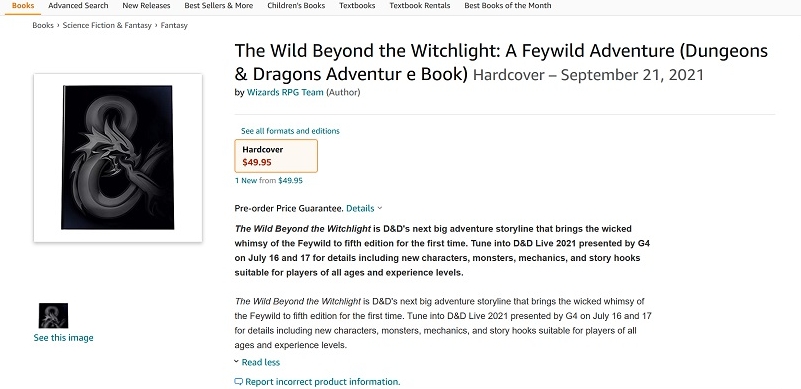This screenshot has width=801, height=389.
Task: Click the 1 New from $49.95 link
Action: pos(269,180)
